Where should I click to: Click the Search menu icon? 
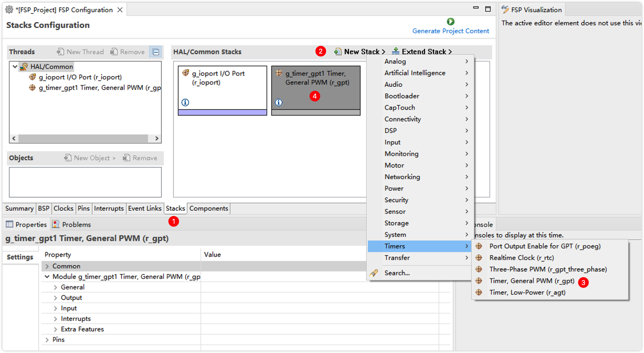coord(374,273)
